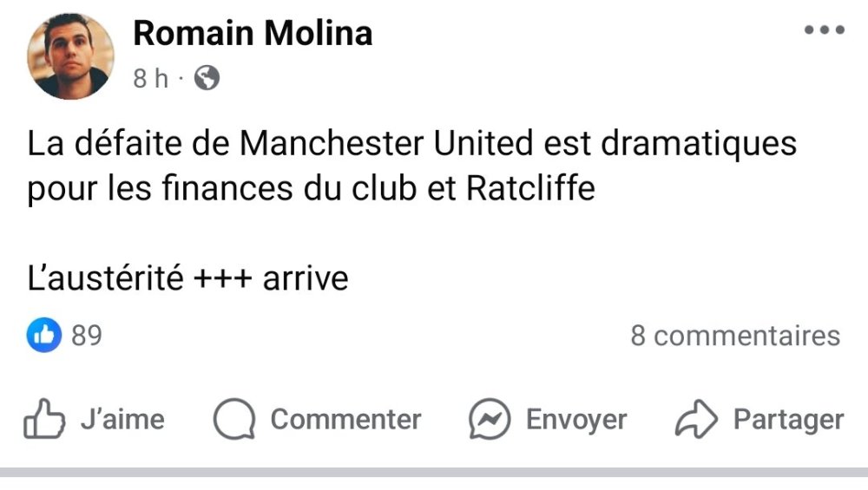Click the globe public-audience icon
The image size is (868, 490).
(x=207, y=79)
